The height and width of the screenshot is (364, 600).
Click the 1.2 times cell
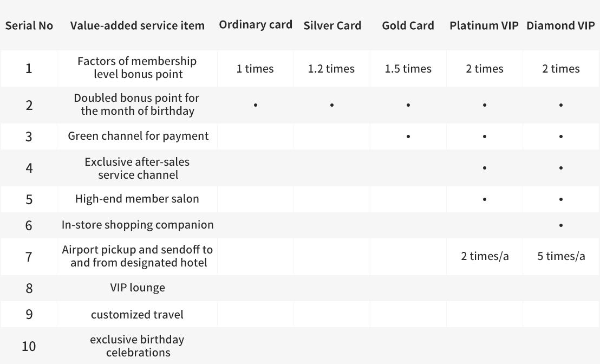tap(331, 69)
